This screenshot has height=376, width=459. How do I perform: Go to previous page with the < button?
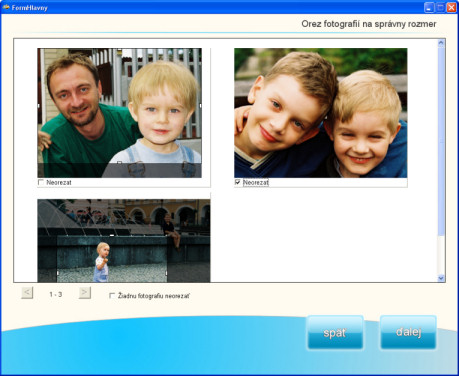tap(27, 293)
